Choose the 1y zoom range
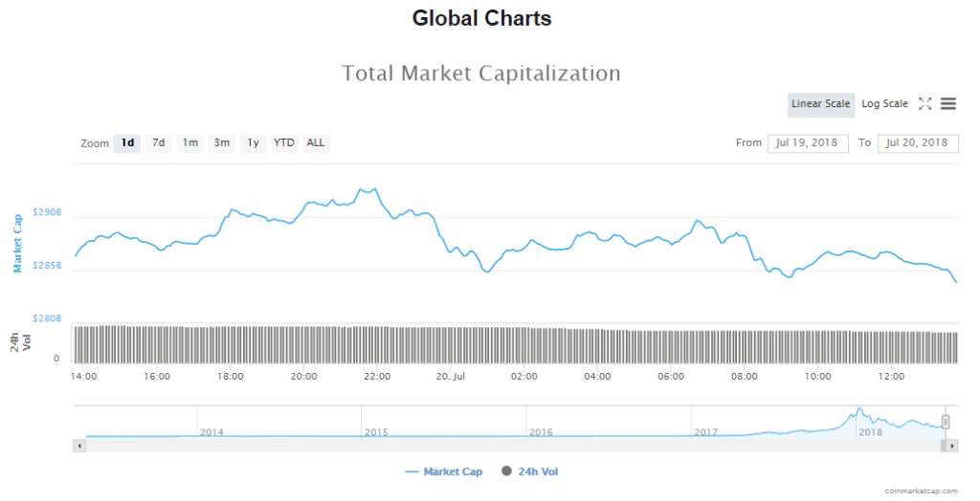Viewport: 980px width, 501px height. tap(253, 143)
